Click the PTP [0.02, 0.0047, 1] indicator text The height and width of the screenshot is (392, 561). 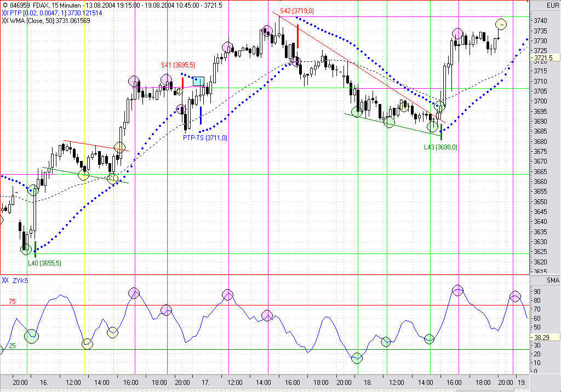(x=48, y=13)
